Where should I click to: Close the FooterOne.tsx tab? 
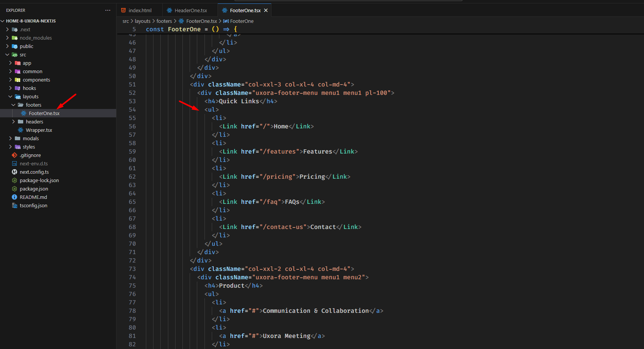tap(266, 10)
